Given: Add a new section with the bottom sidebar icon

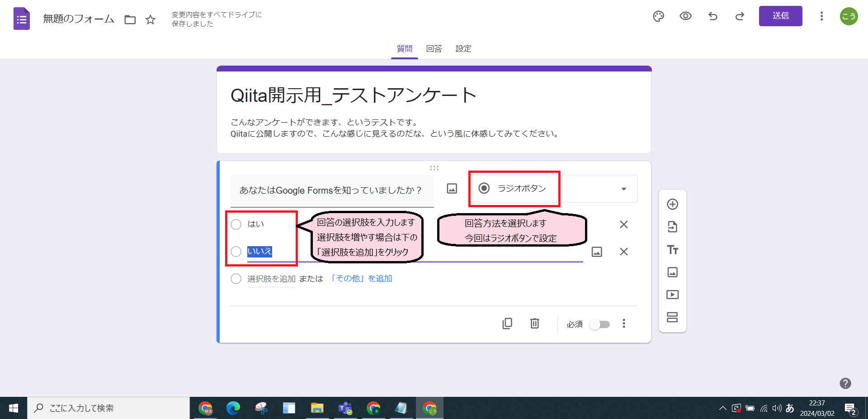Looking at the screenshot, I should pos(672,317).
